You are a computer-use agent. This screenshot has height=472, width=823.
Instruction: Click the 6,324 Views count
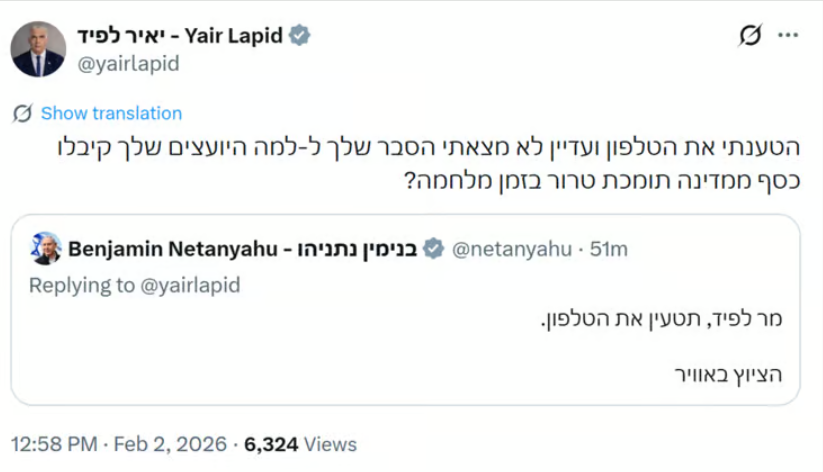302,443
